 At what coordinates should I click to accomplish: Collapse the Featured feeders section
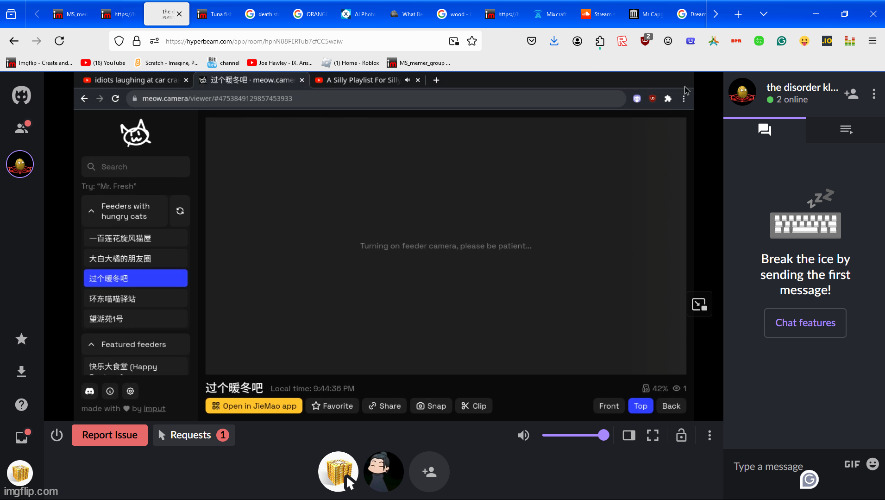pyautogui.click(x=91, y=344)
